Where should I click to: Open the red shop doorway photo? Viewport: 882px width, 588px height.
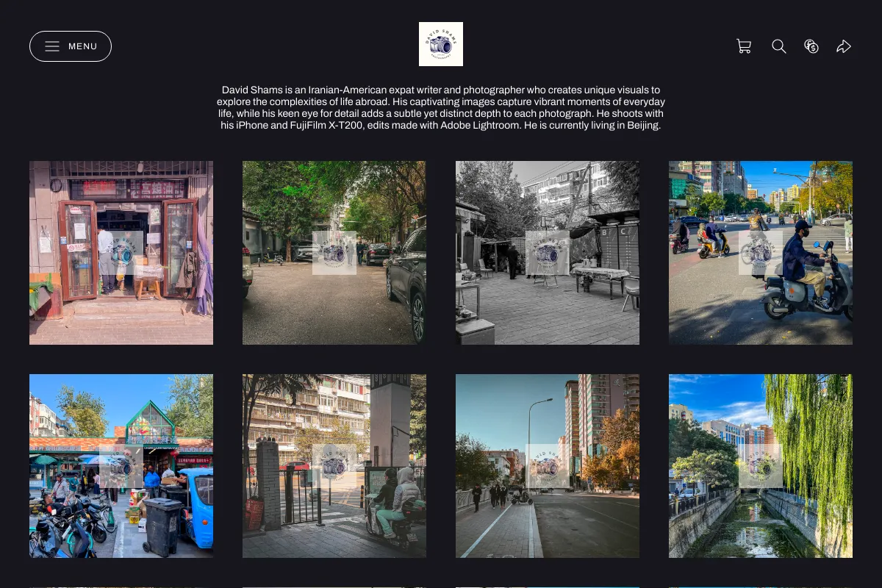121,253
